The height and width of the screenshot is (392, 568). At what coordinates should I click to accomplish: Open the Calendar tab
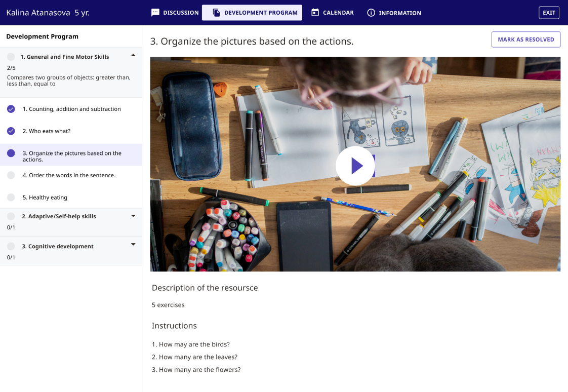coord(333,13)
